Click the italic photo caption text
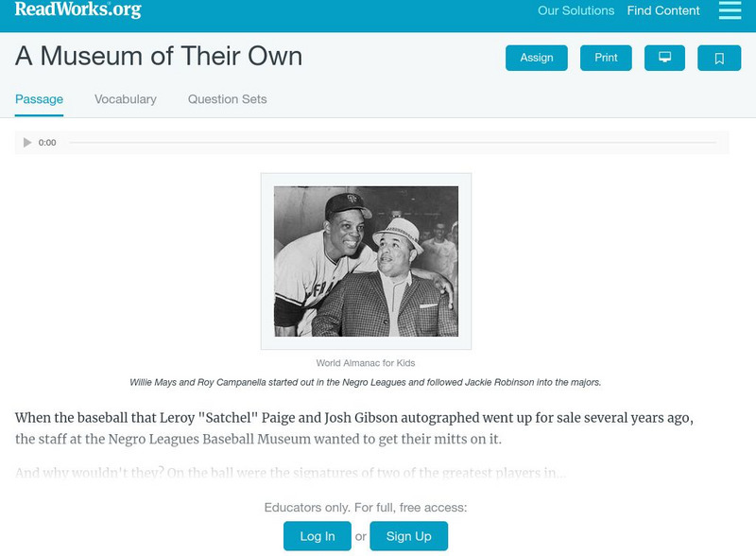Screen dimensions: 756x556 [366, 382]
